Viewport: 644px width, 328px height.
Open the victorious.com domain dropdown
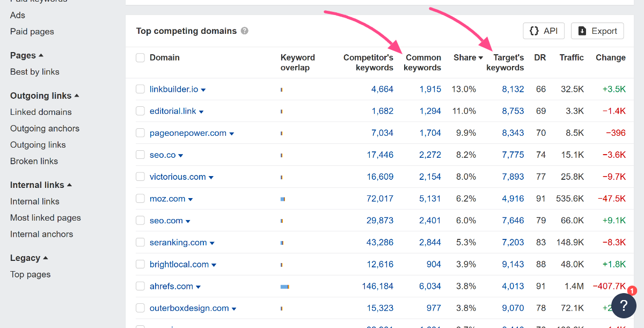[x=211, y=178]
